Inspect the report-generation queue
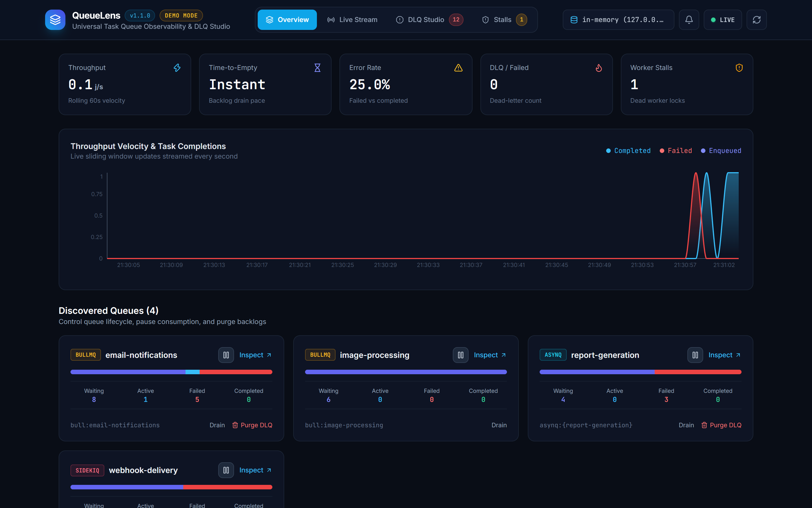This screenshot has width=812, height=508. click(x=724, y=355)
